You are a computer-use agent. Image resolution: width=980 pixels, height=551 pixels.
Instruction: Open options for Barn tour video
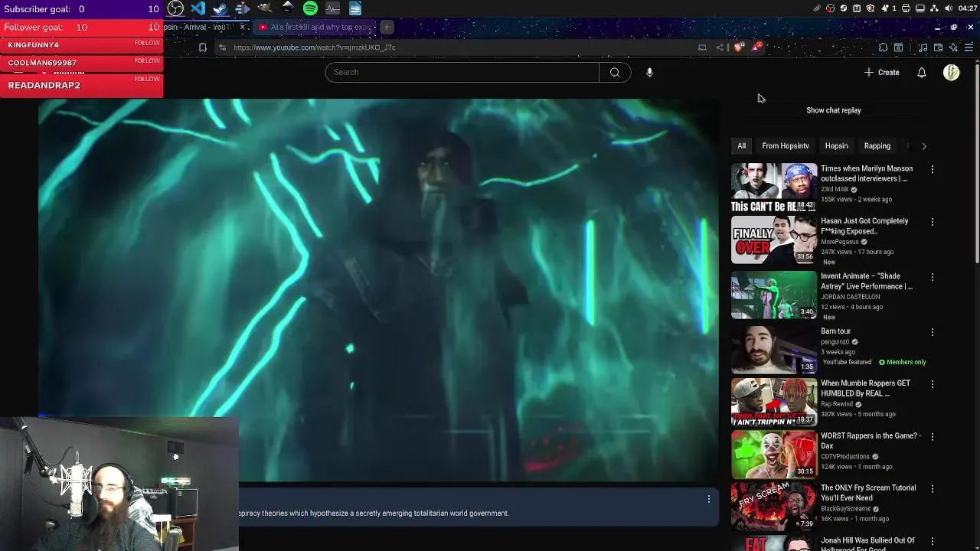point(932,332)
